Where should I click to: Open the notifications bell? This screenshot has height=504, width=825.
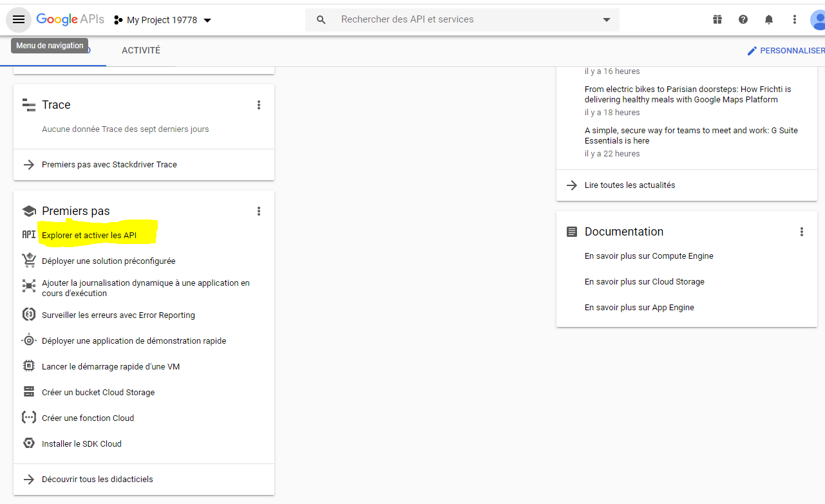[769, 20]
